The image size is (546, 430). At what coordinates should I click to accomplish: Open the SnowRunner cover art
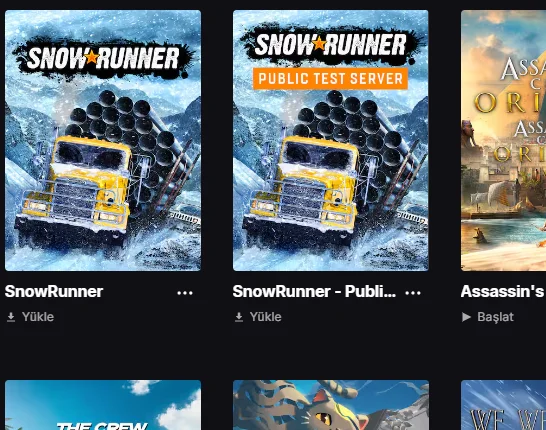pyautogui.click(x=103, y=140)
